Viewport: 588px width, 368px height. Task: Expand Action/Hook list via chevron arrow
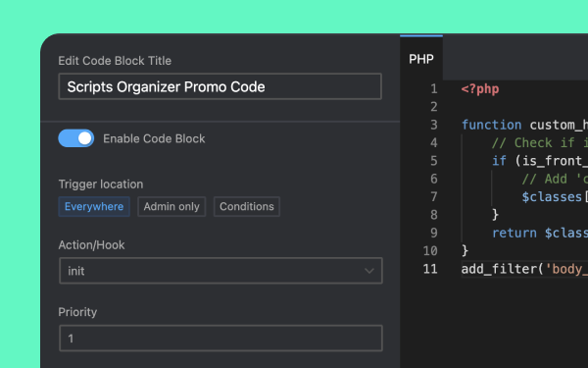pos(369,271)
